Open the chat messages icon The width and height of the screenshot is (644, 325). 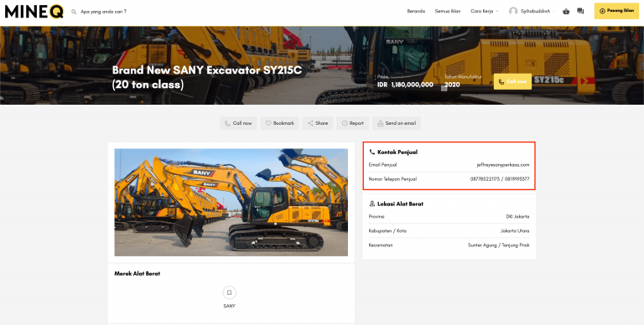[x=580, y=12]
